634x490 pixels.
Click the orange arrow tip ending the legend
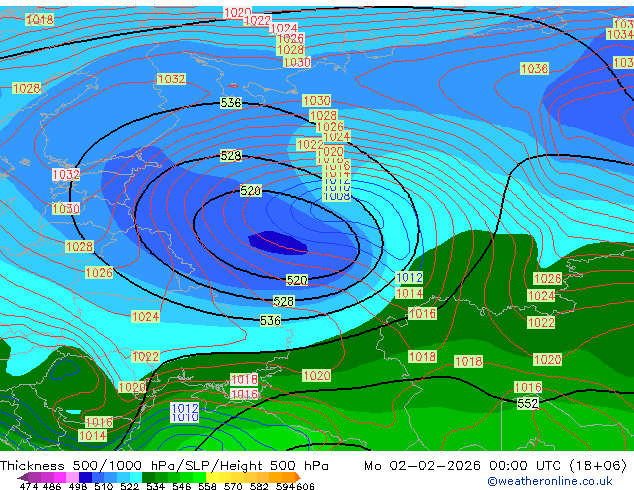[298, 477]
